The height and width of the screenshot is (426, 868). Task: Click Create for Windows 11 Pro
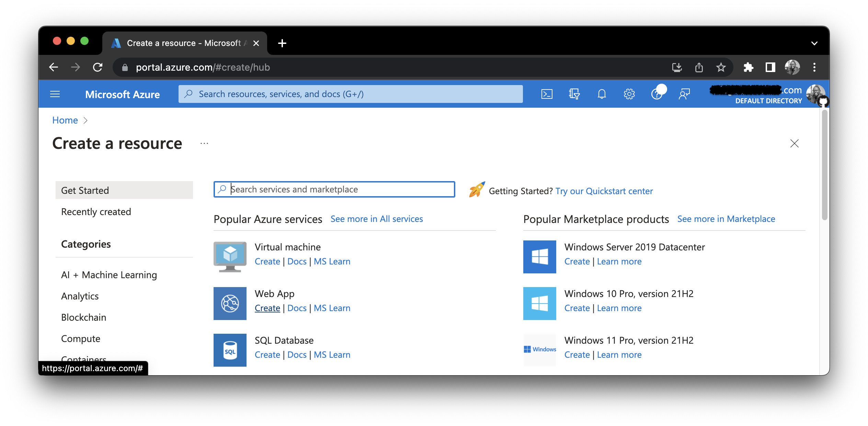click(x=577, y=355)
